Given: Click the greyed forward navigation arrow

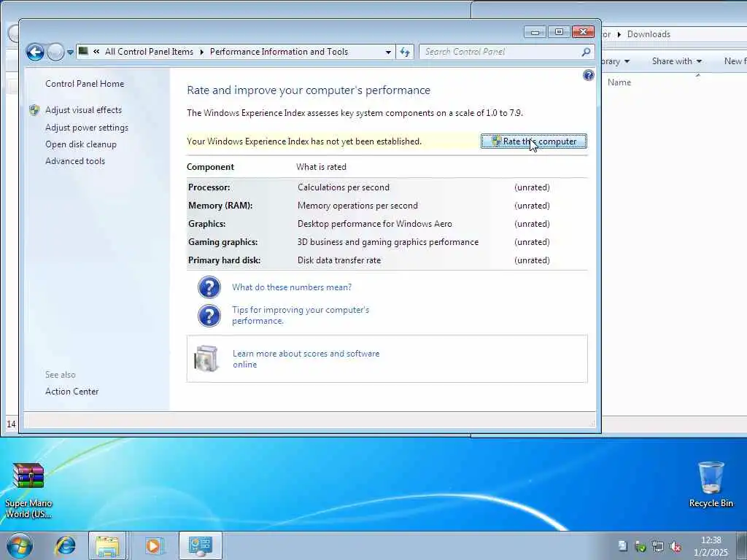Looking at the screenshot, I should [55, 52].
